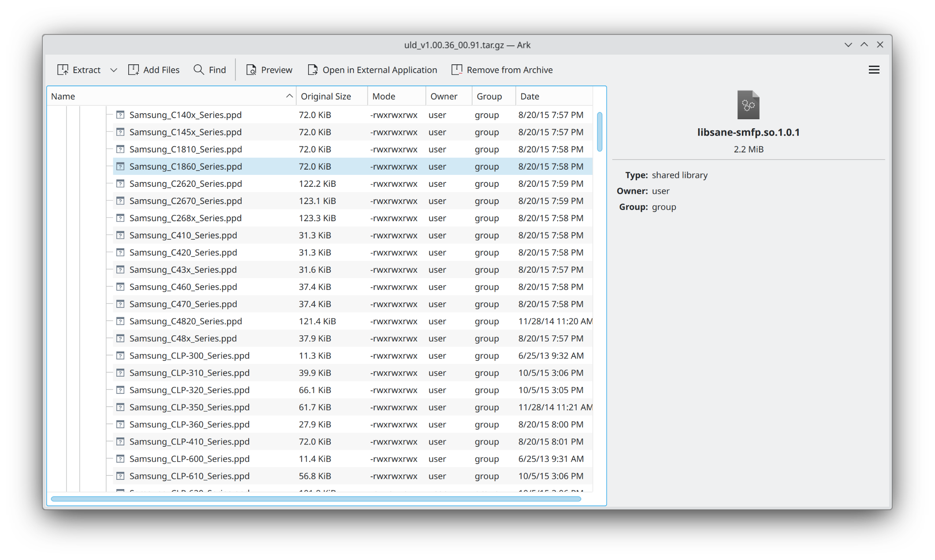Click the file type icon beside Samsung_C140x_Series.ppd

coord(121,115)
